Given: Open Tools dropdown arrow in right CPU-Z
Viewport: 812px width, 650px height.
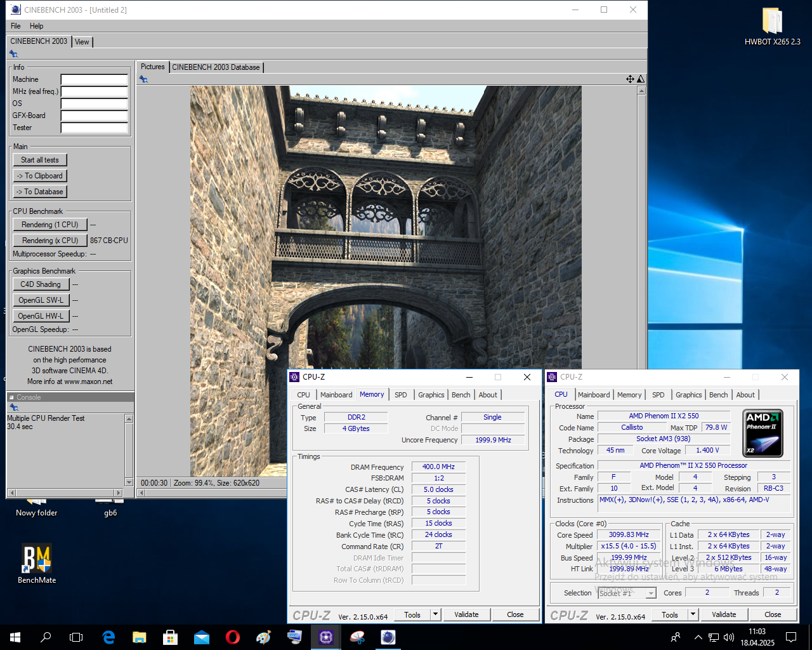Looking at the screenshot, I should click(693, 614).
